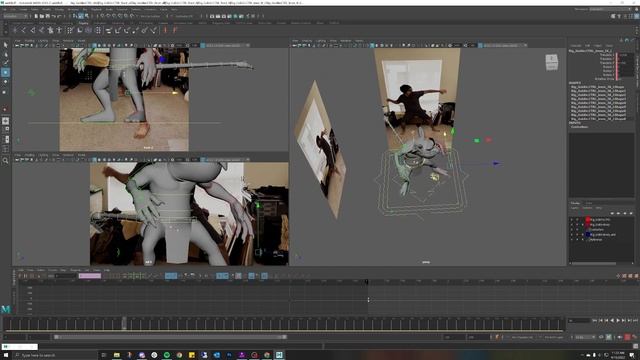Click the Windows Start button

click(x=6, y=355)
